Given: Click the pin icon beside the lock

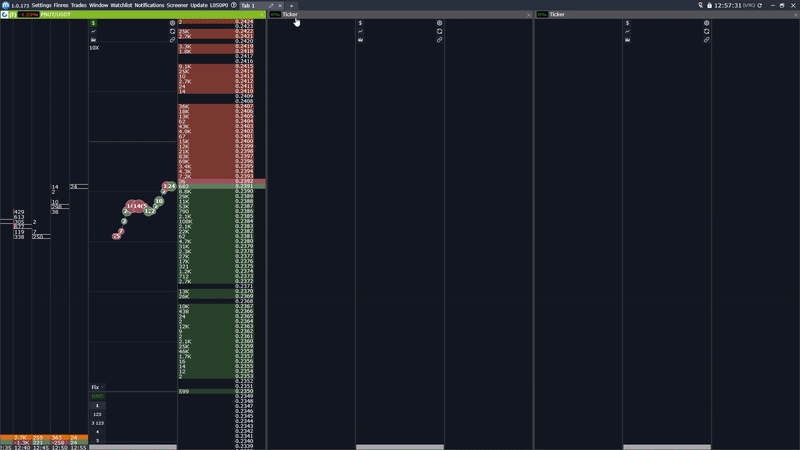Looking at the screenshot, I should tap(701, 5).
